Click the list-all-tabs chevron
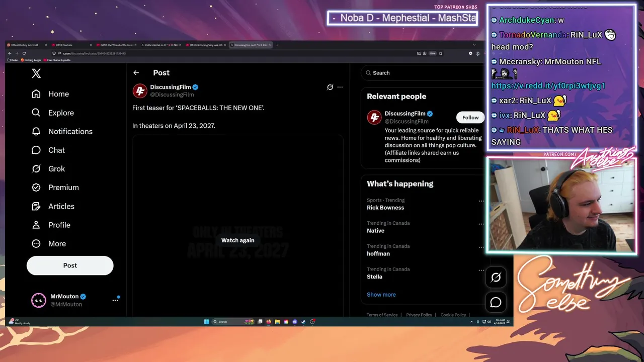 click(x=474, y=45)
